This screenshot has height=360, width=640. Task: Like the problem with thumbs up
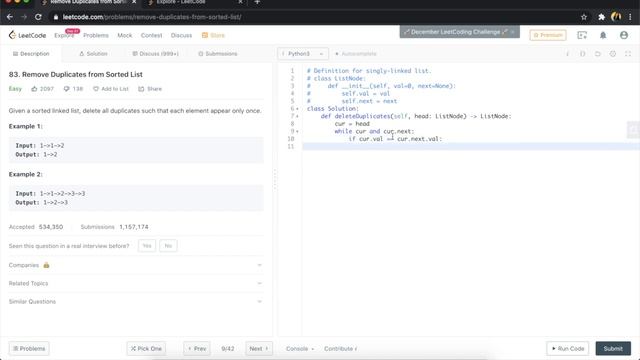(x=34, y=89)
